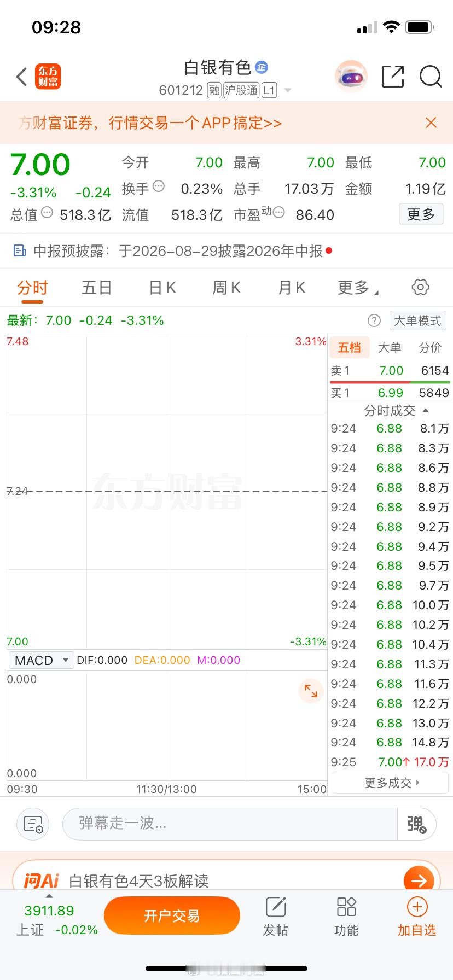Open chart settings gear icon

(x=420, y=287)
